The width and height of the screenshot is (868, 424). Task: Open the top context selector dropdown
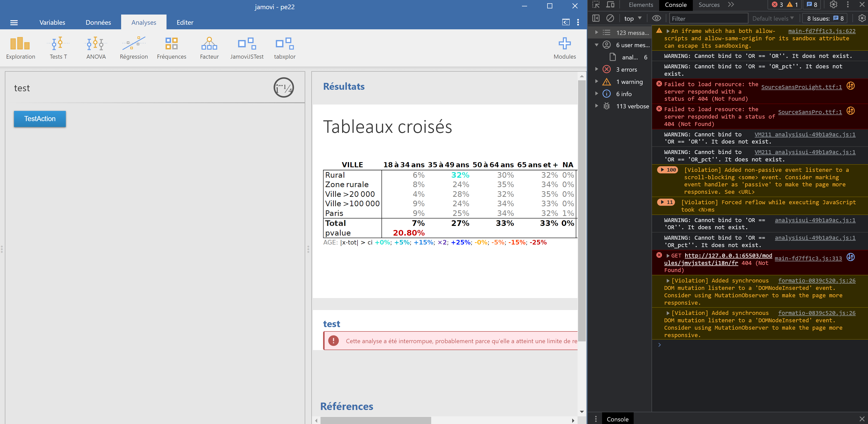pyautogui.click(x=632, y=19)
